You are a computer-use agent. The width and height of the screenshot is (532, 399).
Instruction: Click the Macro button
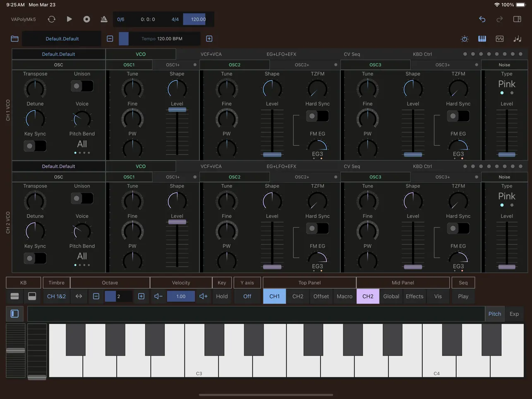345,296
